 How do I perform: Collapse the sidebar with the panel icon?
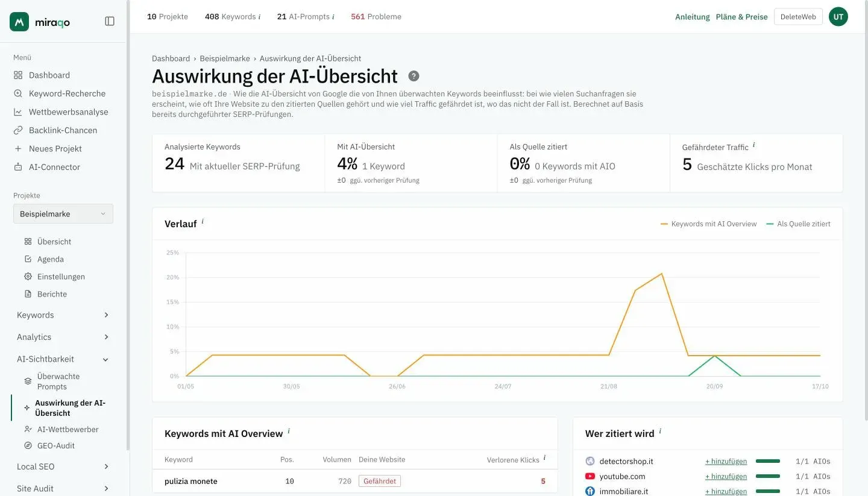(x=110, y=21)
